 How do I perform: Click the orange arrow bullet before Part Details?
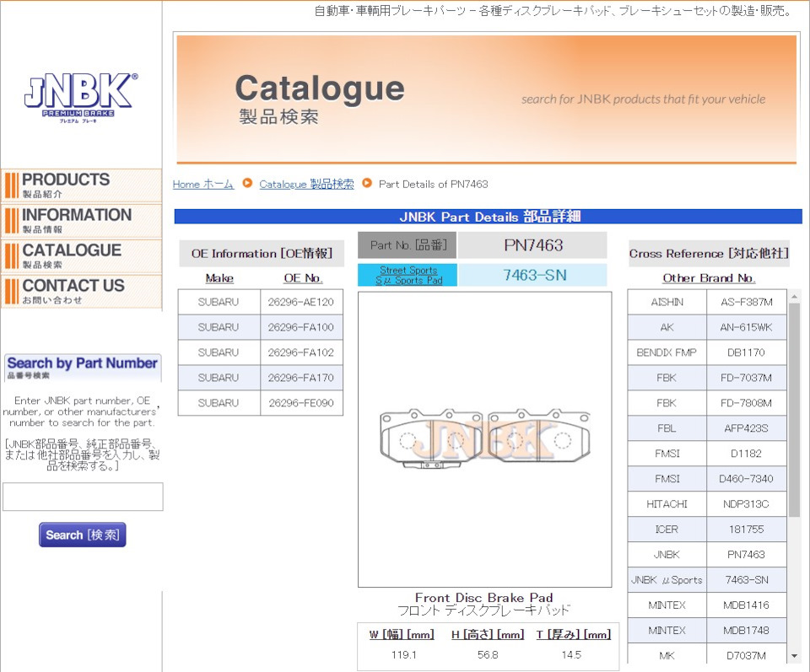[367, 183]
